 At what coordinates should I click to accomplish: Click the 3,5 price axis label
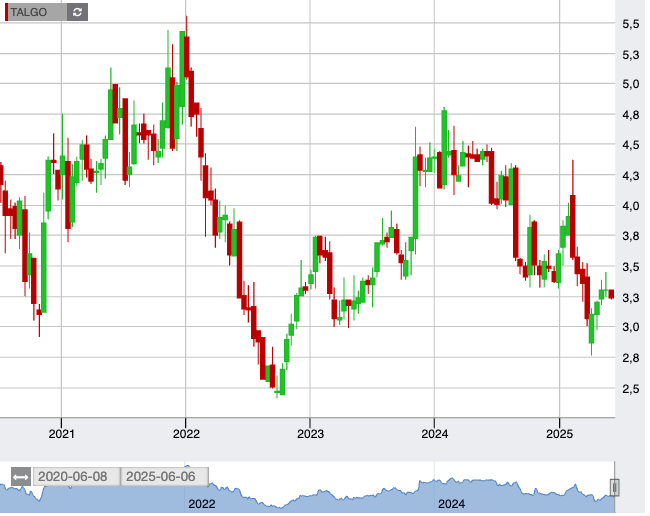(x=631, y=267)
